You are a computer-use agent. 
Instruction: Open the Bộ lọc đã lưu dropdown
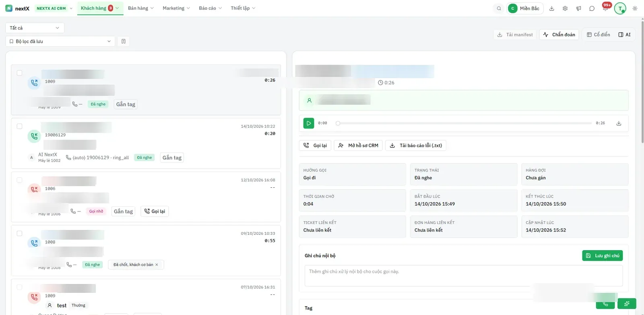click(60, 41)
